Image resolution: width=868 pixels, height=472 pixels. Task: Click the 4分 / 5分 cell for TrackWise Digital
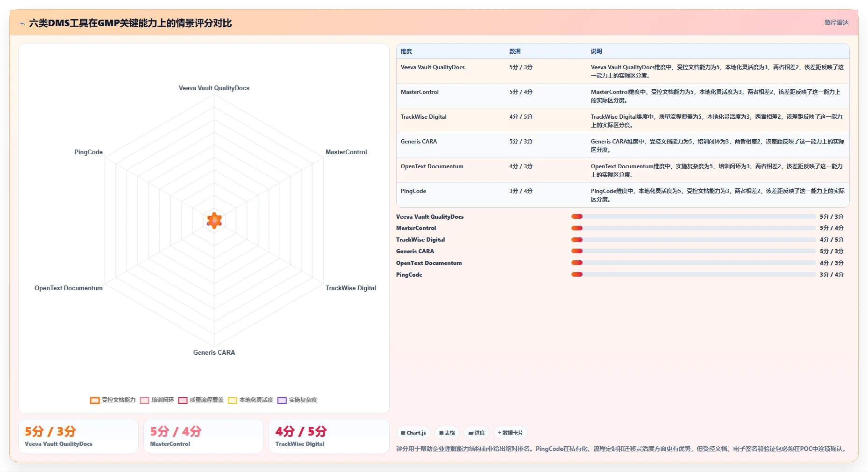coord(521,117)
